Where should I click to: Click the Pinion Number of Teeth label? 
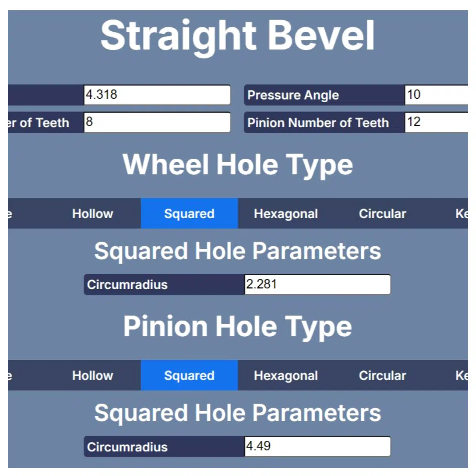pos(318,123)
